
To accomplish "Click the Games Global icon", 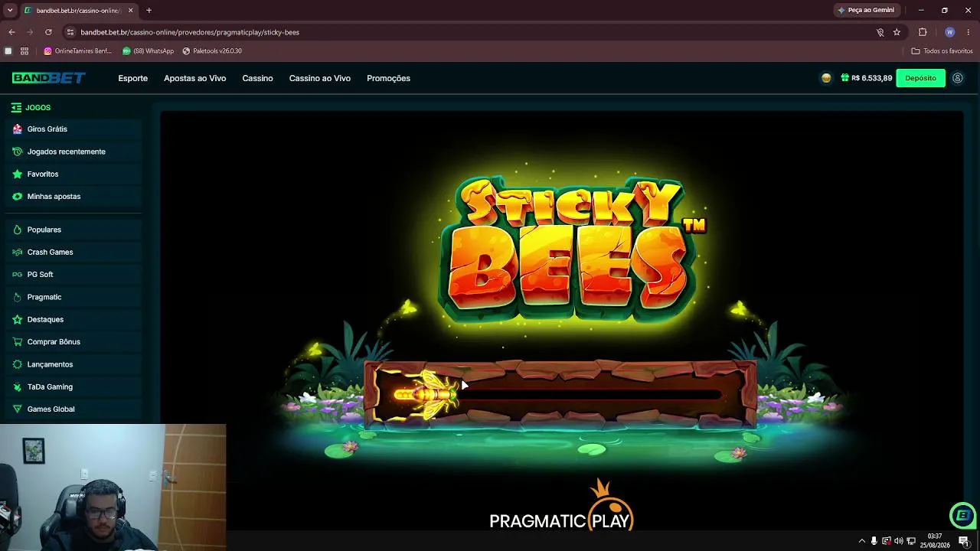I will point(17,409).
